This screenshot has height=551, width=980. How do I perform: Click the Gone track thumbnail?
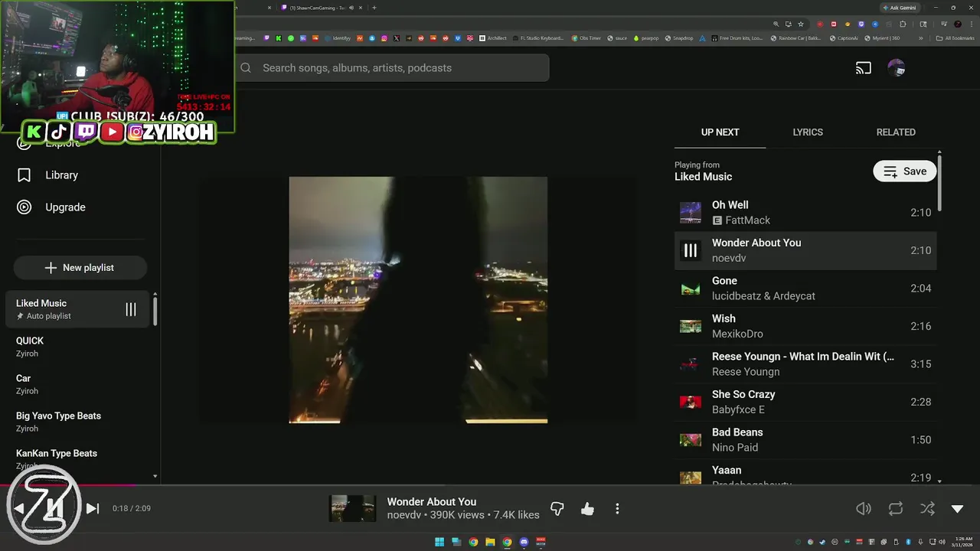click(691, 289)
